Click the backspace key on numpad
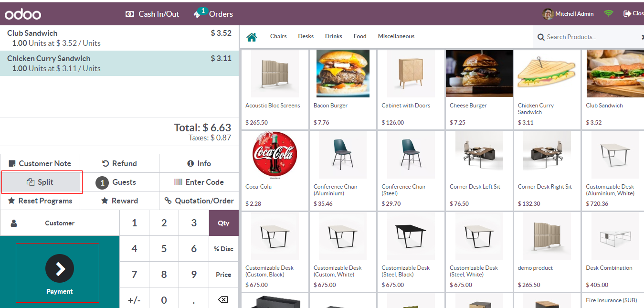This screenshot has width=644, height=308. tap(223, 300)
